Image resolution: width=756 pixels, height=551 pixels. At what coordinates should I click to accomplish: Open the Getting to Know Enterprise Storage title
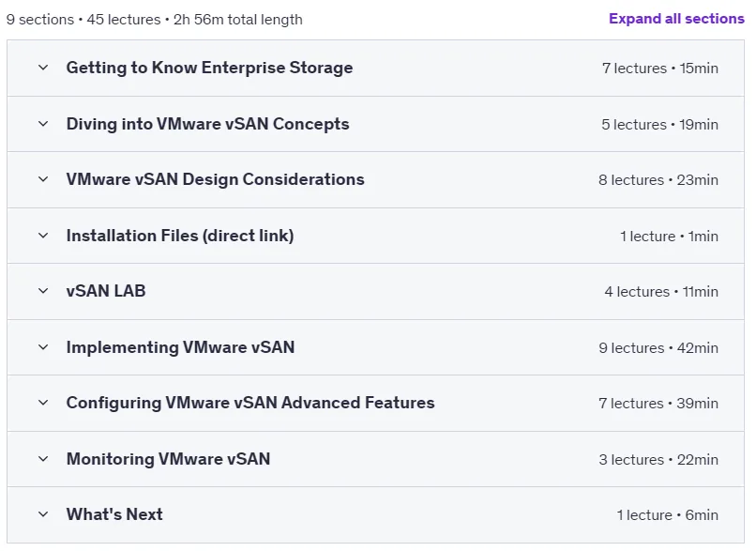[x=209, y=68]
